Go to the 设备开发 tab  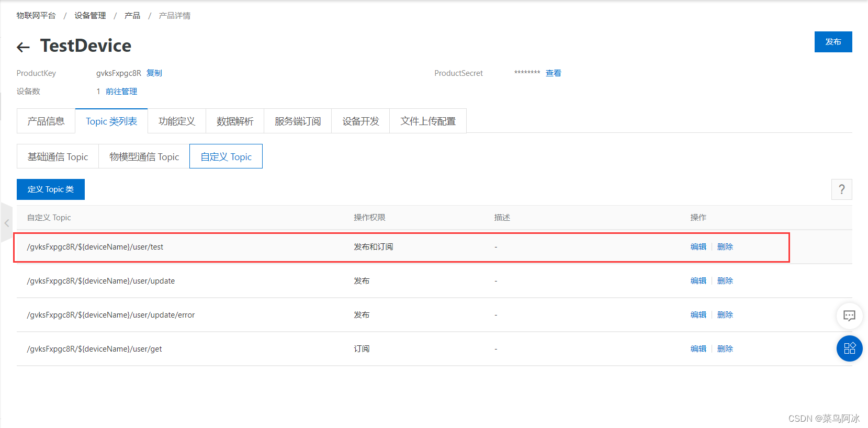click(360, 121)
